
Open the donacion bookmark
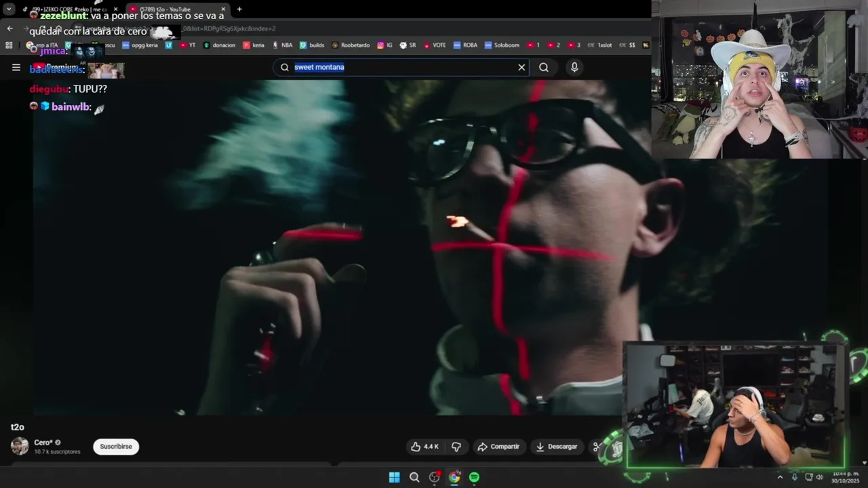(219, 45)
